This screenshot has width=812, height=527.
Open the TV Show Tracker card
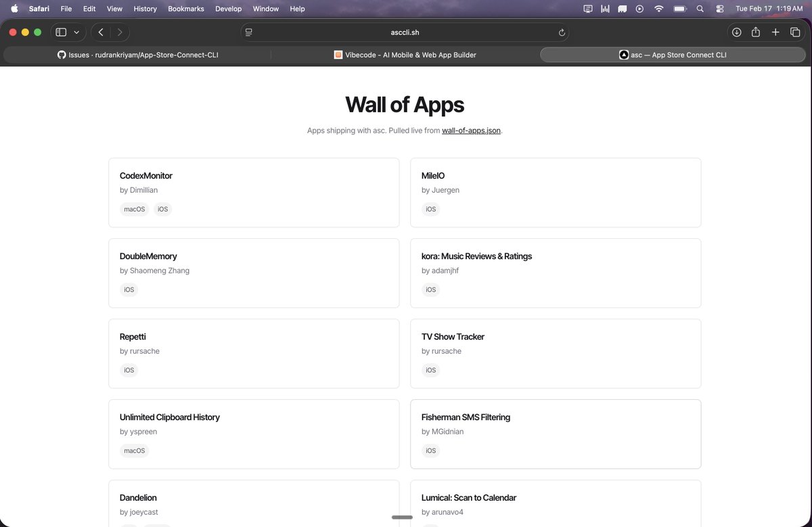[x=556, y=354]
